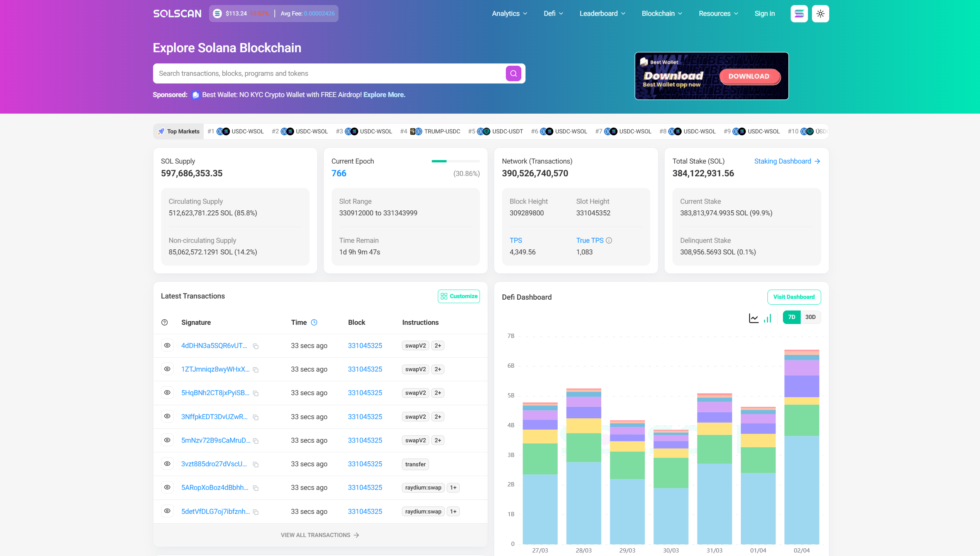Copy signature 5ARopXoBoz4dBbhh...
Viewport: 980px width, 556px height.
tap(255, 488)
